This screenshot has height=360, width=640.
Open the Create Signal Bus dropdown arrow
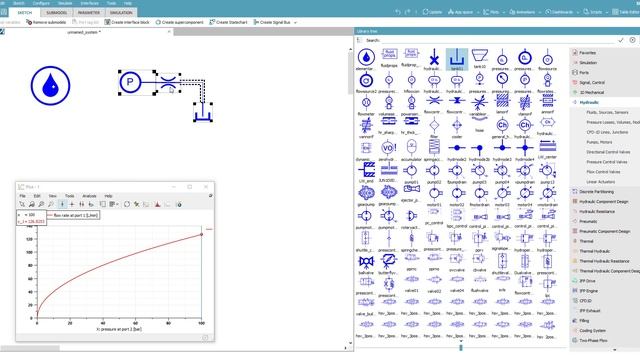pyautogui.click(x=295, y=22)
